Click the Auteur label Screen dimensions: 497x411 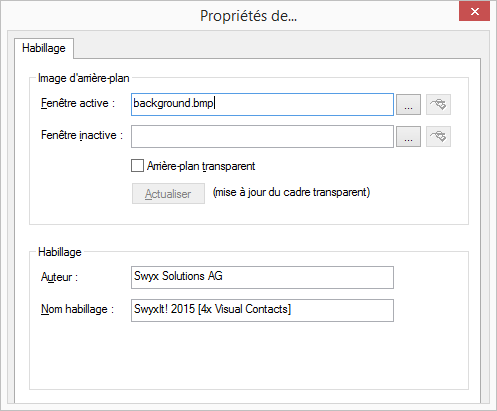coord(59,277)
